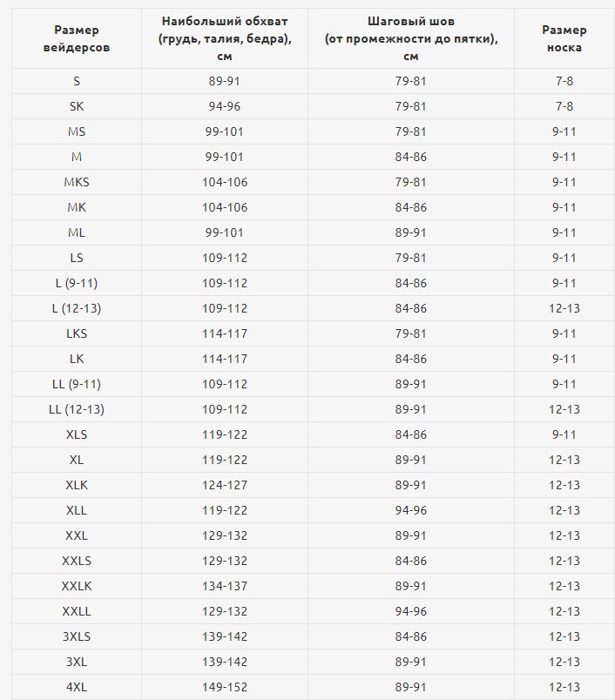This screenshot has width=615, height=700.
Task: Click the inseam value in XLL row
Action: coord(410,510)
